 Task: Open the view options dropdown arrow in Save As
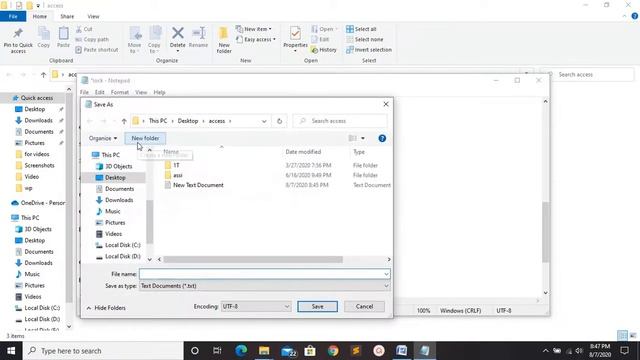click(363, 138)
